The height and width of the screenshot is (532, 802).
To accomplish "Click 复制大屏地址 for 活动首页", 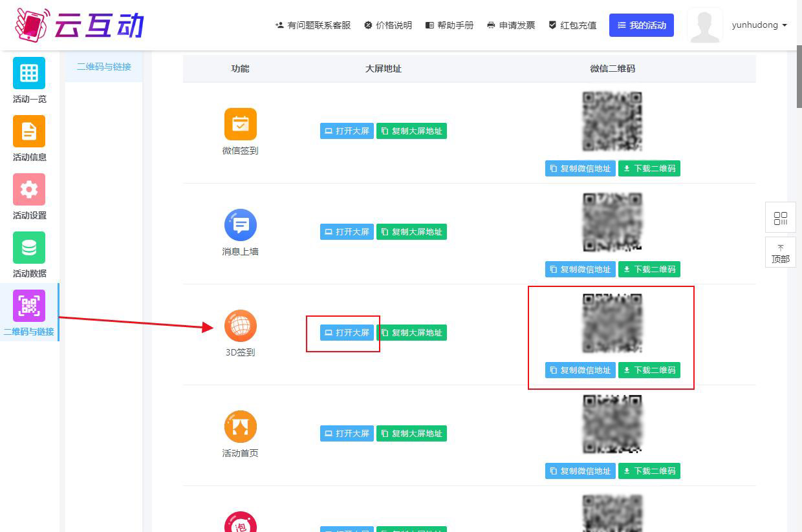I will 411,434.
